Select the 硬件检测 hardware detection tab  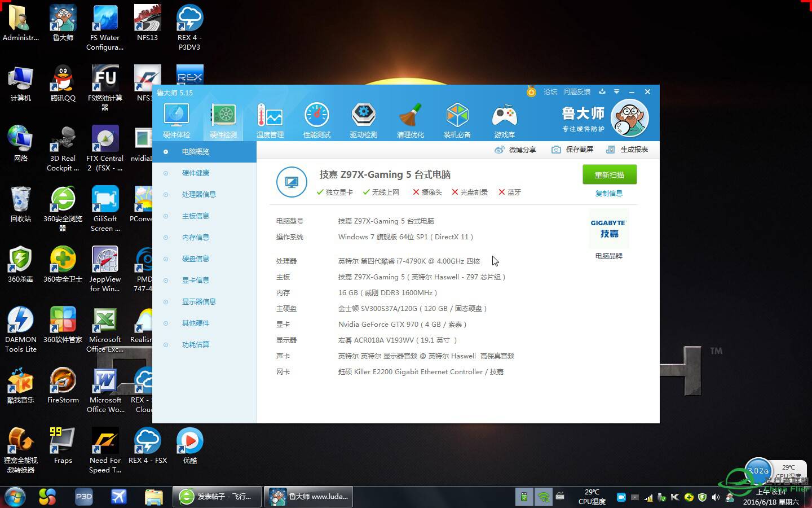(x=223, y=121)
